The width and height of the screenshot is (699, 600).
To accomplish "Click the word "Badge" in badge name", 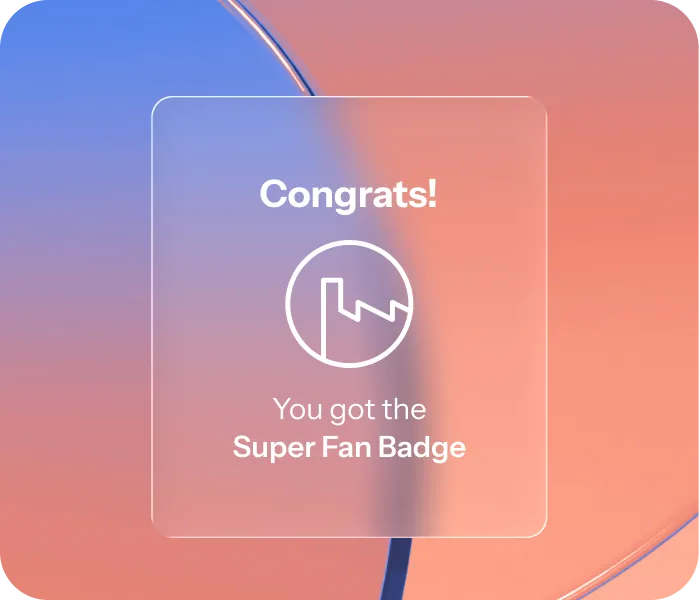I will click(x=422, y=447).
